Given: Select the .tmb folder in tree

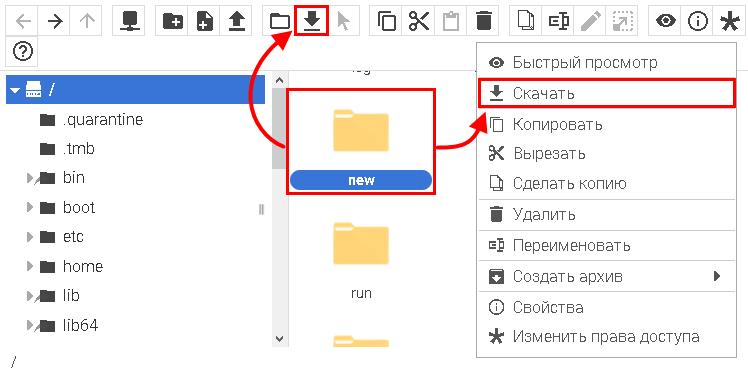Looking at the screenshot, I should [78, 149].
